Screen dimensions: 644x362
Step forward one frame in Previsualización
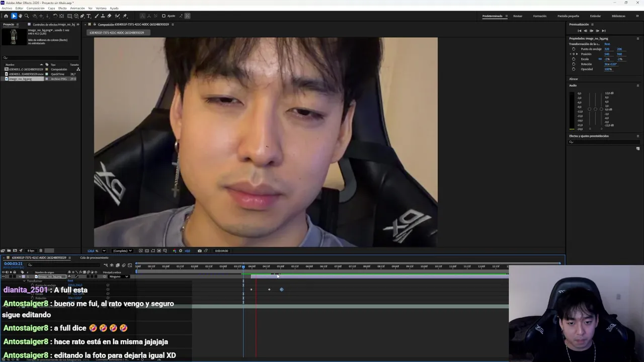(597, 31)
